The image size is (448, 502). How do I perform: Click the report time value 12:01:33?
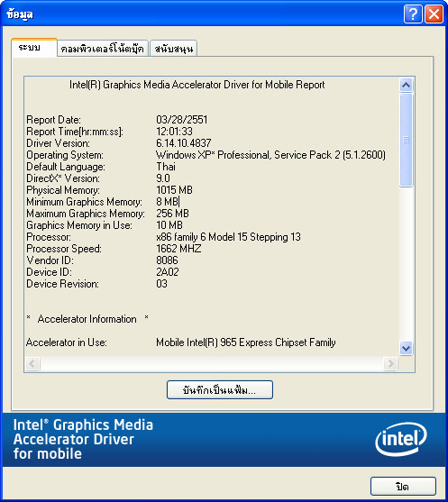point(175,132)
